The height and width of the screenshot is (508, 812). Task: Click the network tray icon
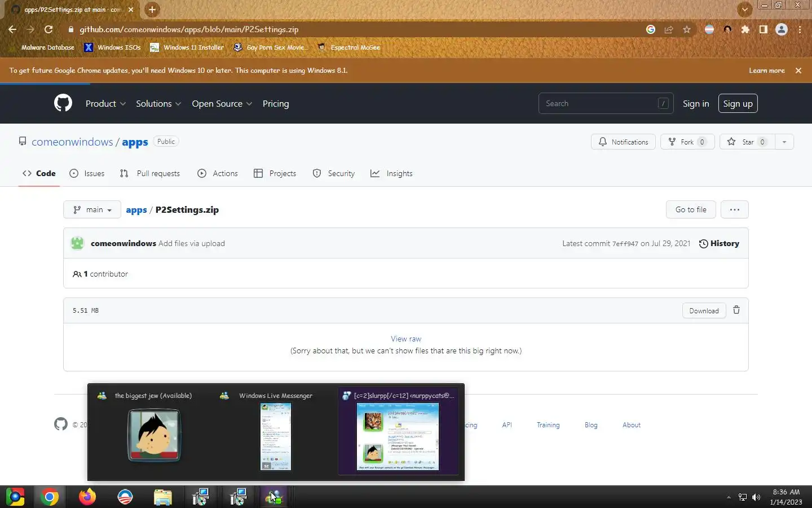click(743, 497)
